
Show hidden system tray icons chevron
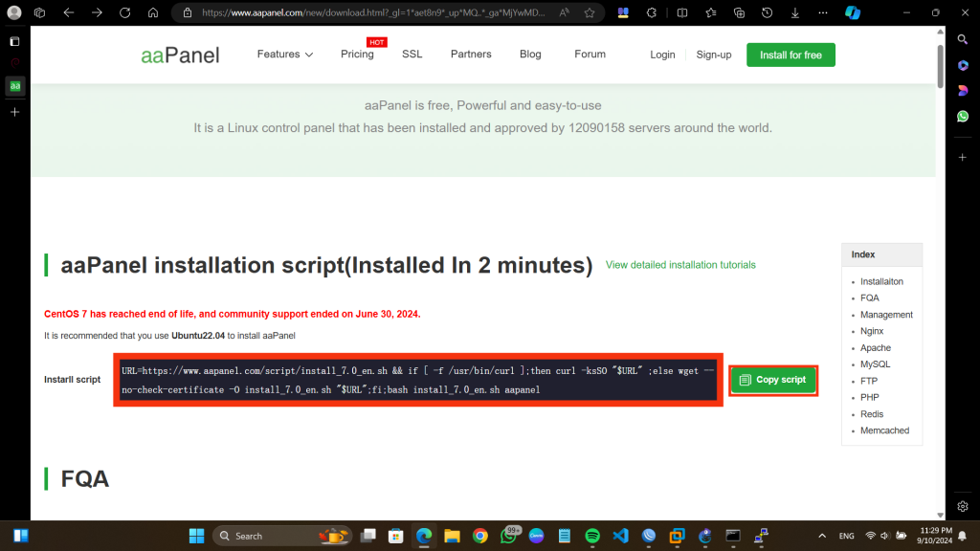(x=821, y=536)
